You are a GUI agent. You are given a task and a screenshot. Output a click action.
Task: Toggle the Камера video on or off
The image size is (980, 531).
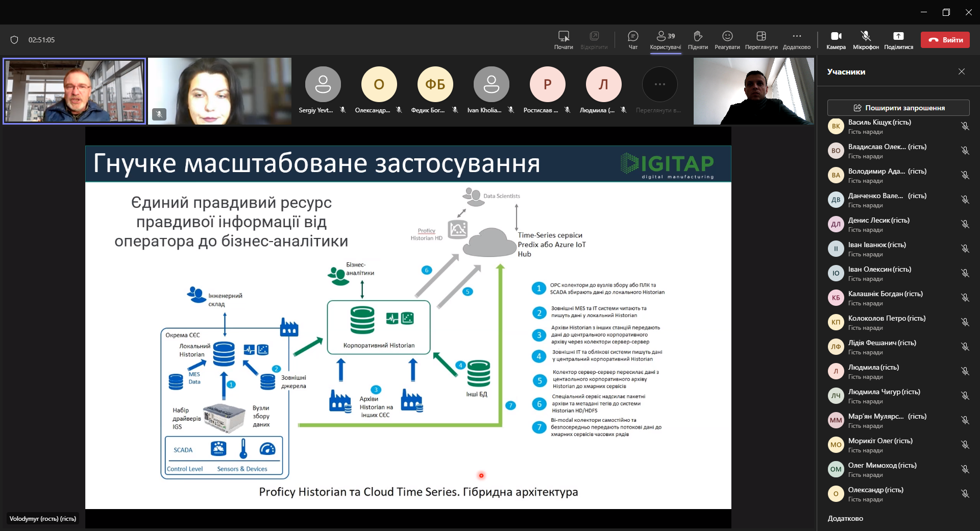pyautogui.click(x=836, y=40)
